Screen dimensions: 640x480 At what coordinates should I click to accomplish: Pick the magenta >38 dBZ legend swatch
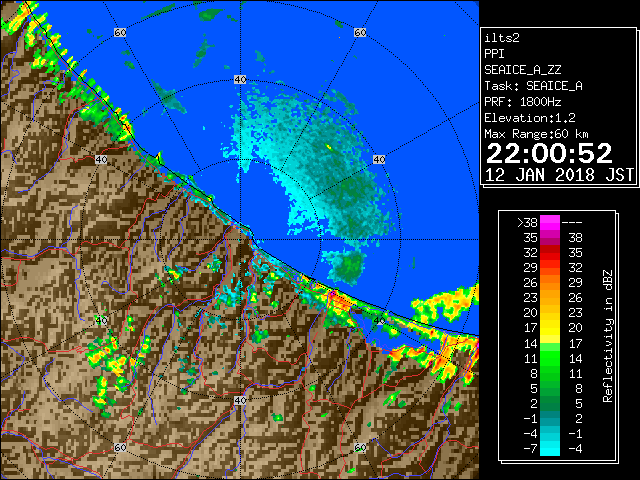550,222
